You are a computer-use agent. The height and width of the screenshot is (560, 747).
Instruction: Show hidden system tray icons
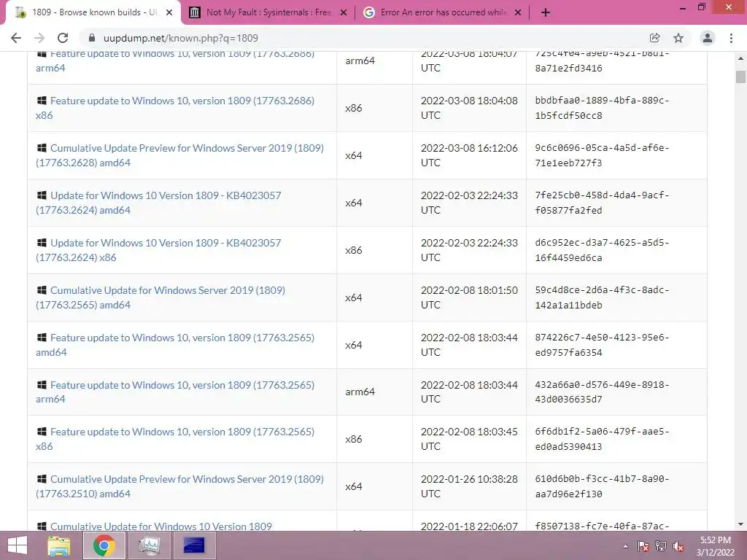[625, 546]
